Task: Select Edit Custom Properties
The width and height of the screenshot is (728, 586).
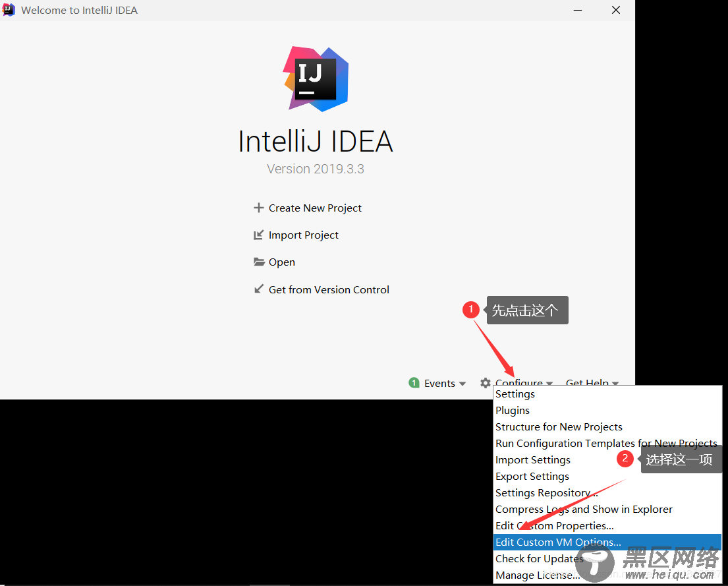Action: coord(607,526)
